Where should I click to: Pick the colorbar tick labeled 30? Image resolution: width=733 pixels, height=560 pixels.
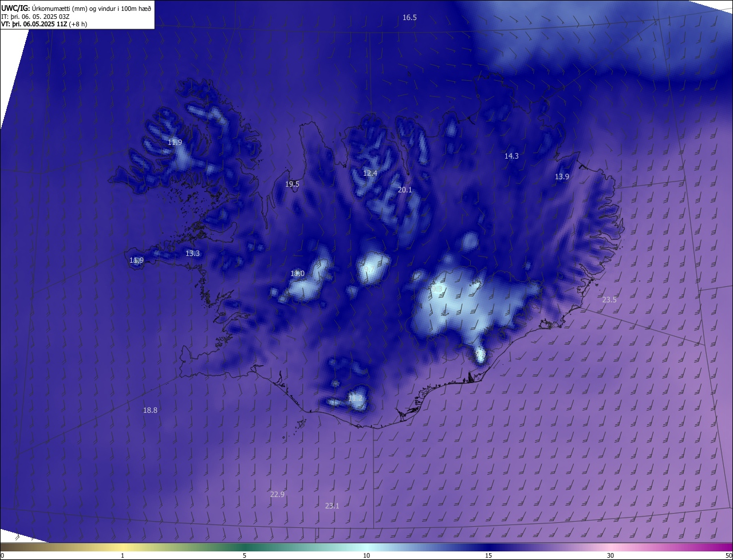click(610, 556)
